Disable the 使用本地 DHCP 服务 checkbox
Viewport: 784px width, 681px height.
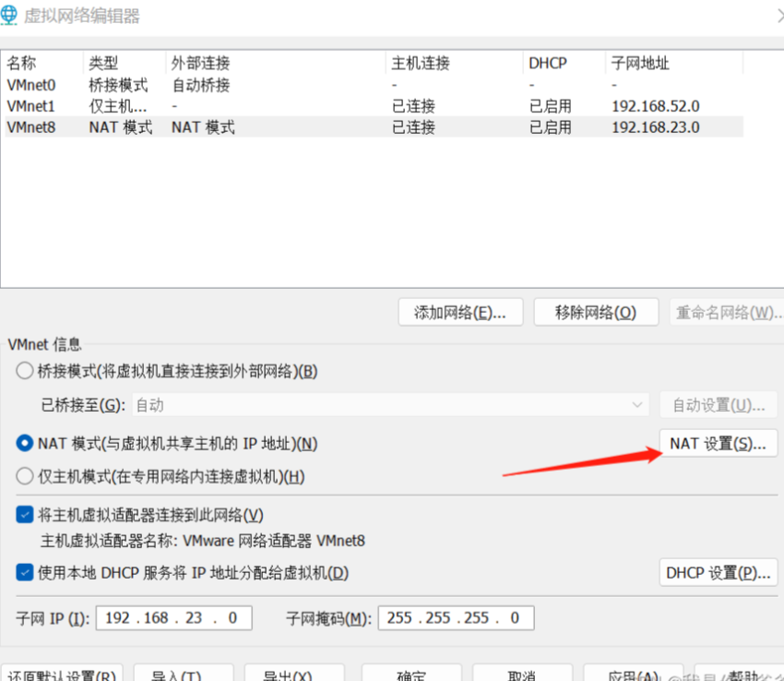pyautogui.click(x=23, y=573)
